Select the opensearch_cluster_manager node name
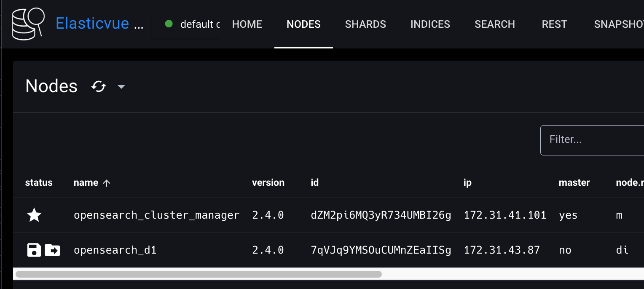The image size is (644, 289). 156,215
